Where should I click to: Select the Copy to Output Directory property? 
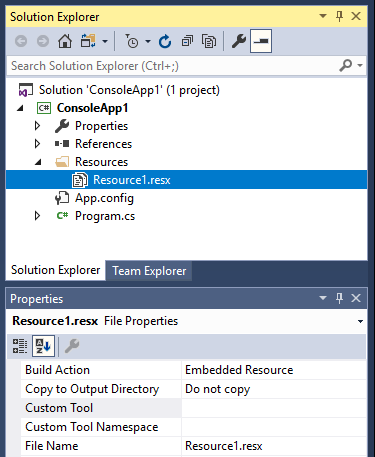coord(101,389)
